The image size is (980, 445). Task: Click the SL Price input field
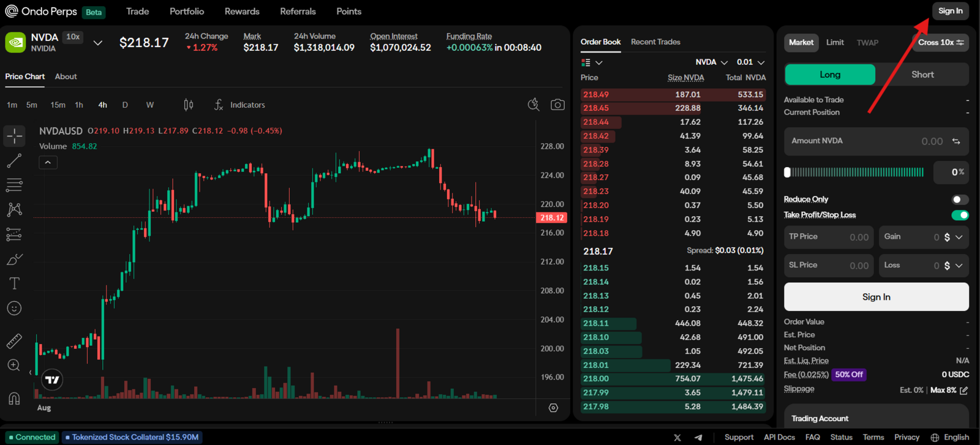point(829,266)
